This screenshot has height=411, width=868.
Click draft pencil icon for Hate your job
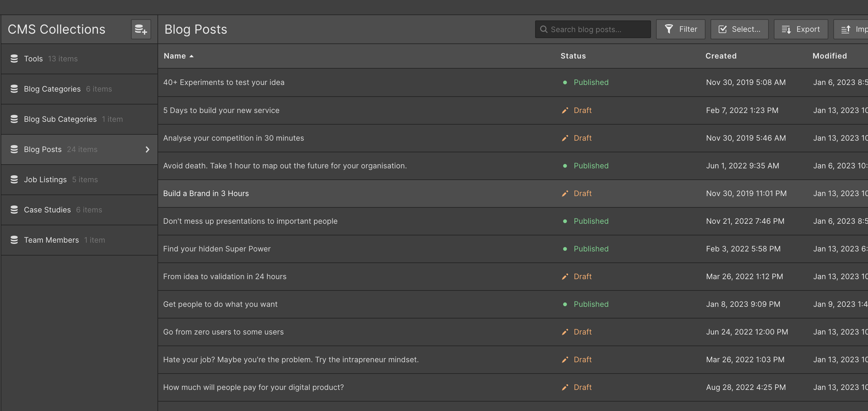point(565,359)
